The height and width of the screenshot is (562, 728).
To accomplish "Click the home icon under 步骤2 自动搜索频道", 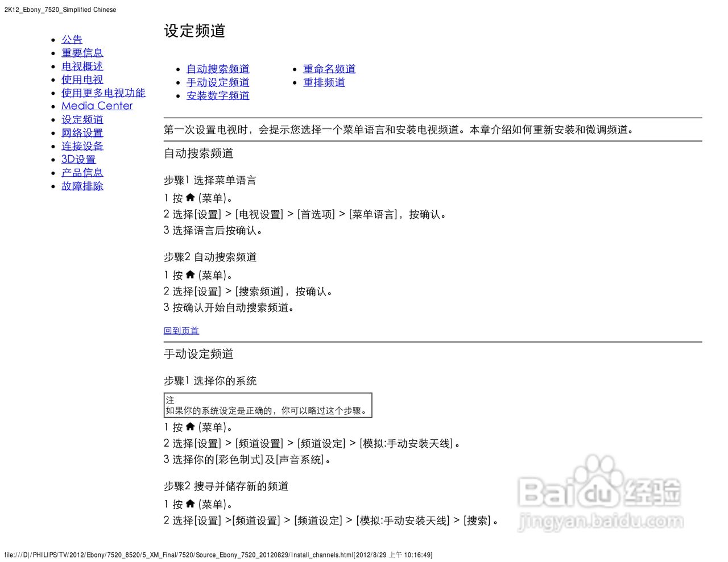I will click(190, 274).
